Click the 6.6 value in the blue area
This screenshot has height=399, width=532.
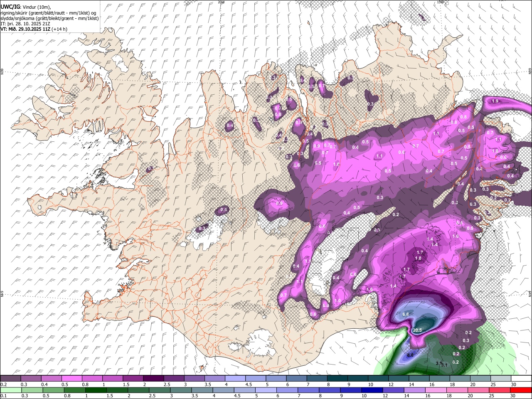pyautogui.click(x=406, y=314)
